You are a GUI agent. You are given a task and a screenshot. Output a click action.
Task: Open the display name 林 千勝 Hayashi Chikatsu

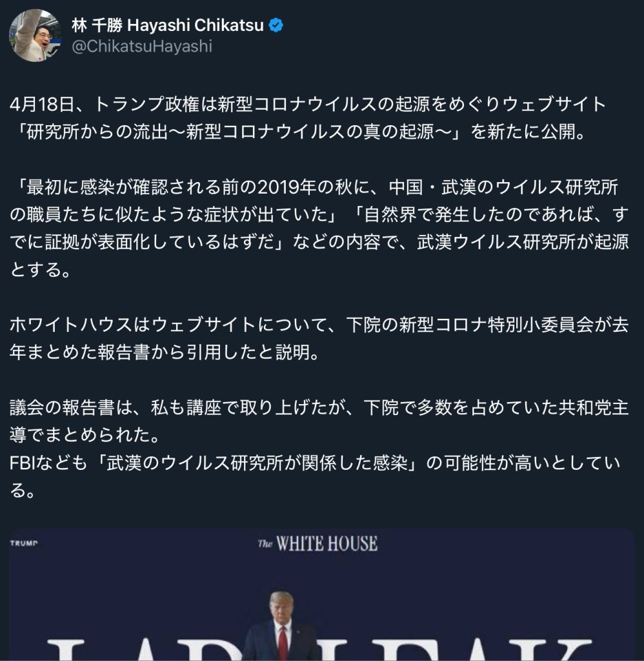point(168,26)
